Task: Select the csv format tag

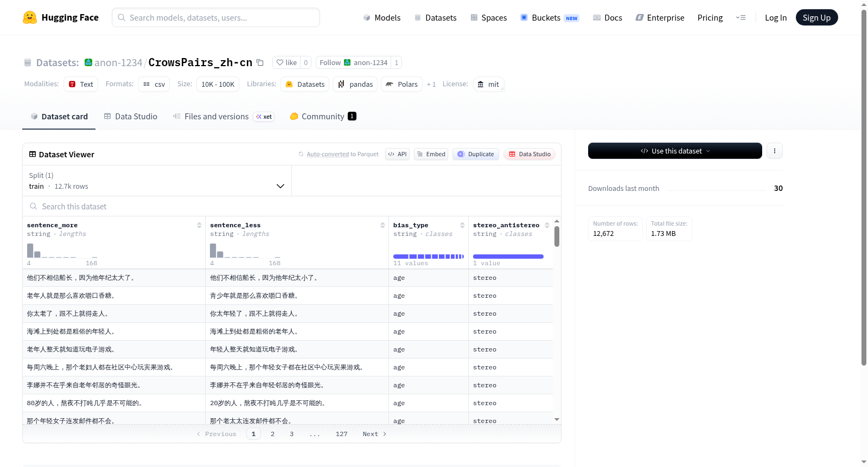Action: pos(154,84)
